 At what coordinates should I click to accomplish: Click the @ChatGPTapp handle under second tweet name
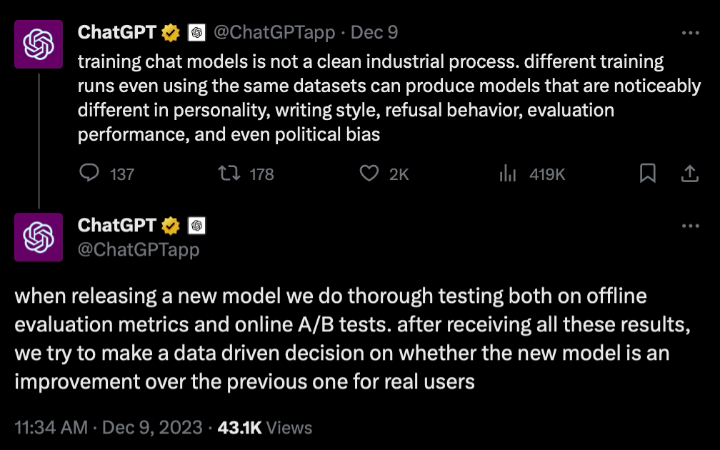click(138, 249)
